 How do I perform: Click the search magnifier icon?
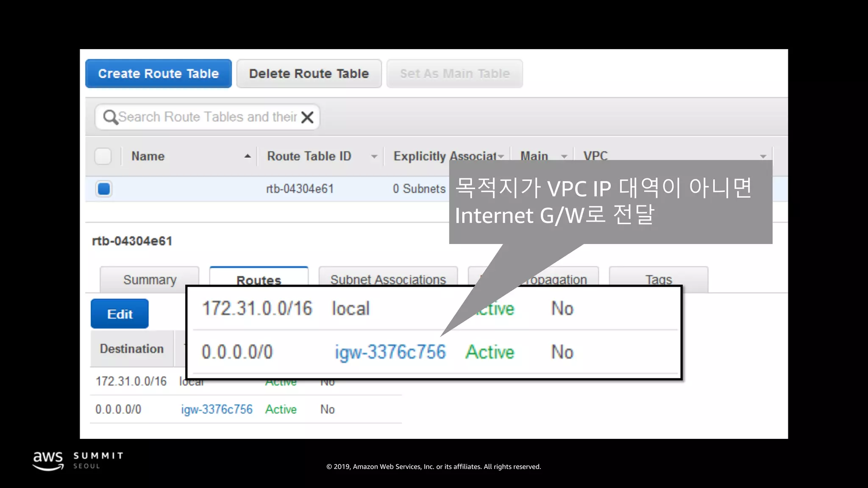point(110,117)
